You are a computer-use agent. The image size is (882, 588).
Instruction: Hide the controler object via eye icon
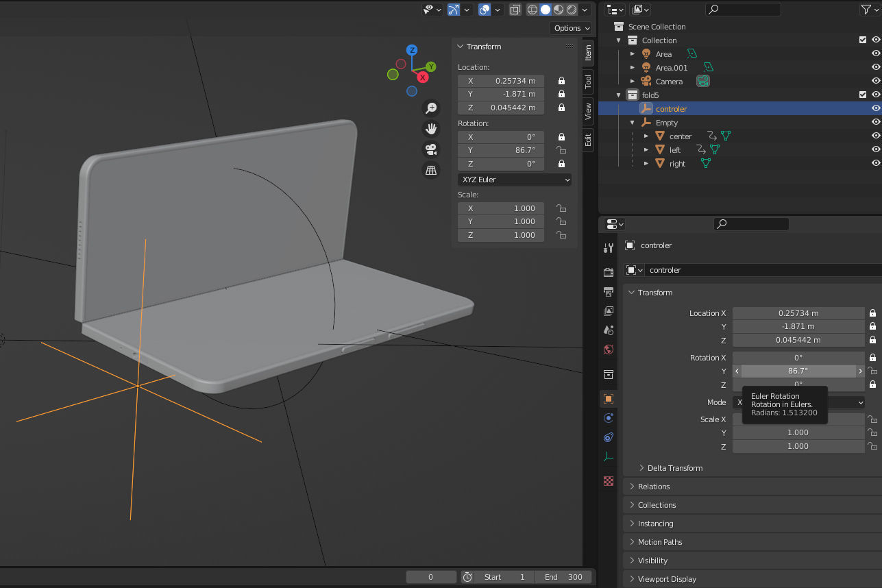click(875, 109)
